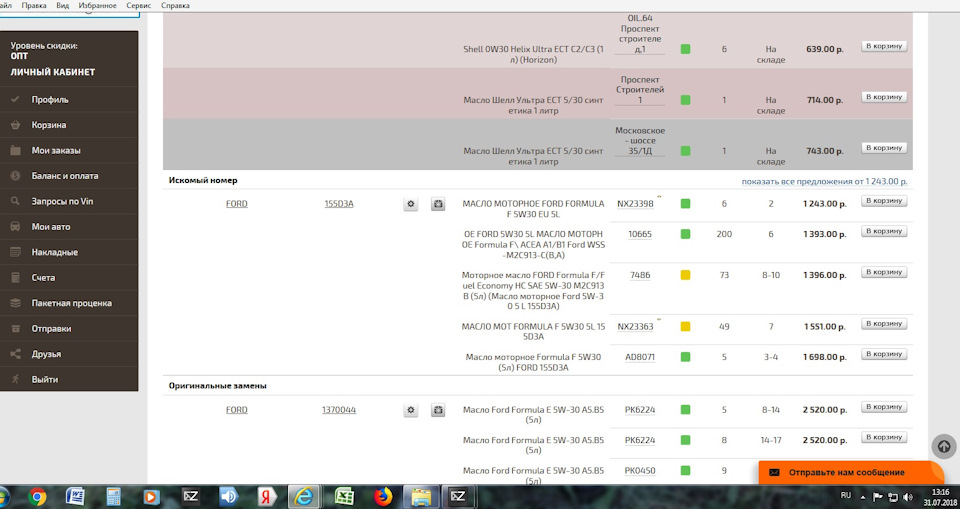Open the Сервис menu

coord(138,6)
